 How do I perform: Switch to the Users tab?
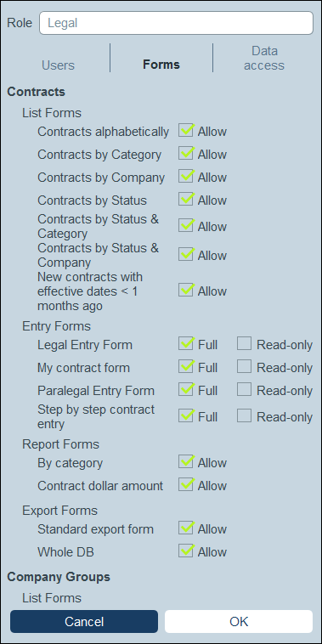tap(58, 65)
